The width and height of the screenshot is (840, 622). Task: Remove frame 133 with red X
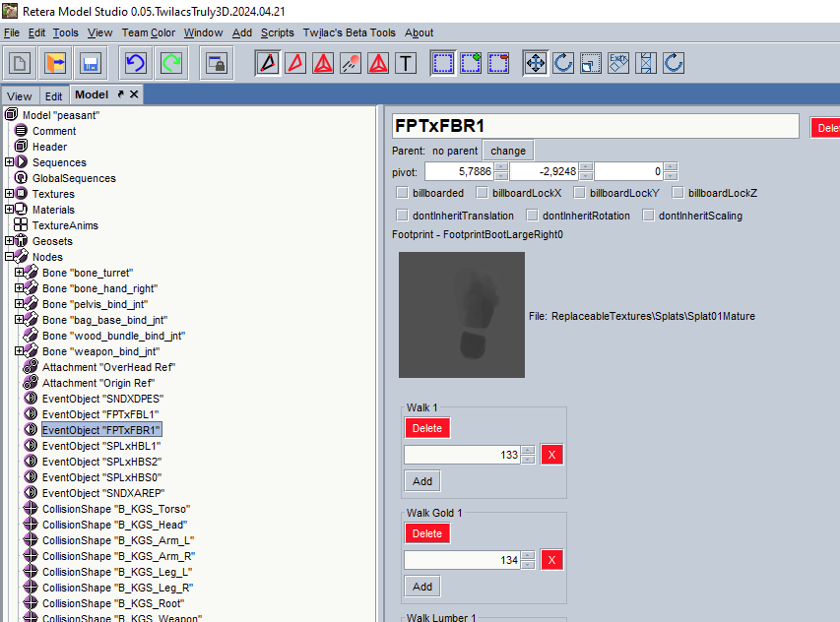coord(551,455)
